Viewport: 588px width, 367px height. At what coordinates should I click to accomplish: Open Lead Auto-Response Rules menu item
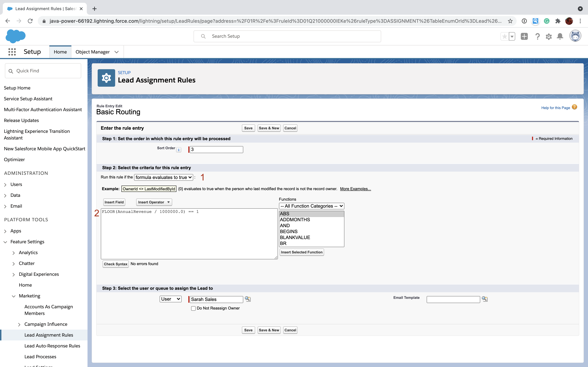click(52, 346)
